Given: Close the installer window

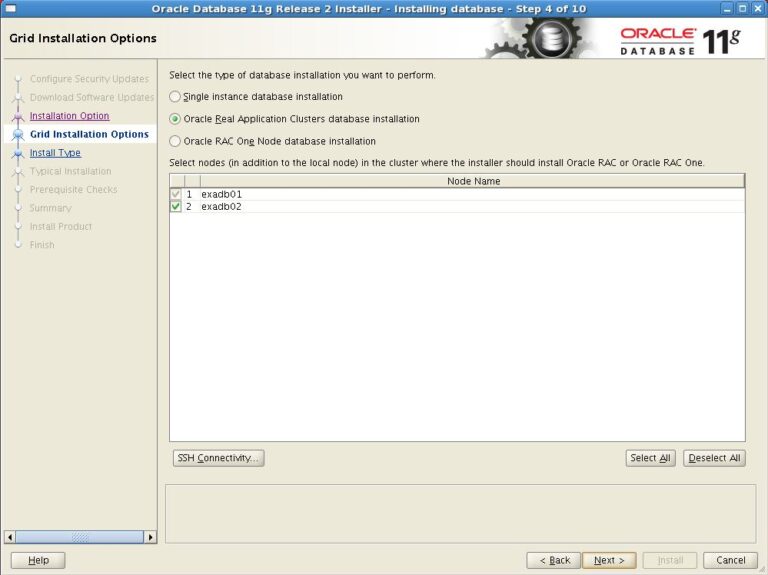Looking at the screenshot, I should (757, 8).
